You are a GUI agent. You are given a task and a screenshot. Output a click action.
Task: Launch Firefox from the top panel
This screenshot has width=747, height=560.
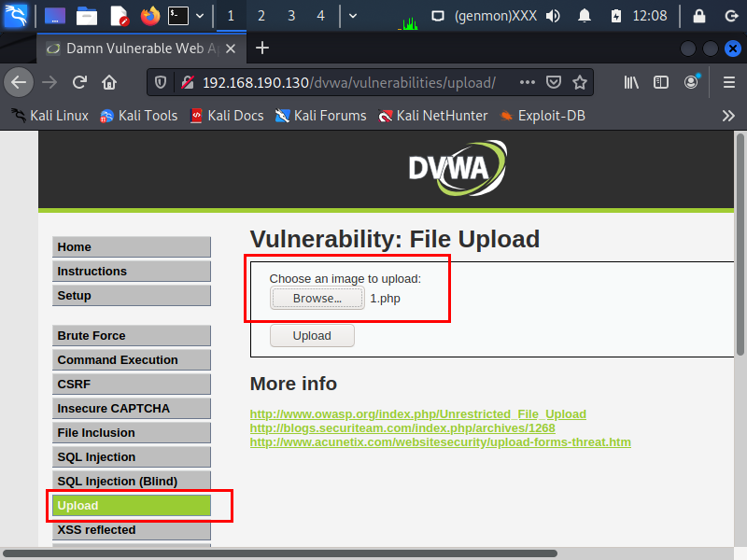coord(150,16)
